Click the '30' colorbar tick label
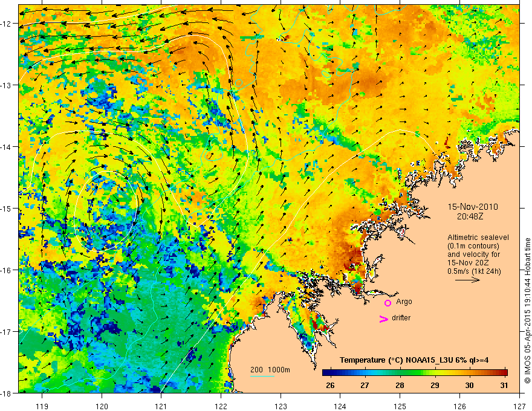The height and width of the screenshot is (411, 532). [469, 386]
